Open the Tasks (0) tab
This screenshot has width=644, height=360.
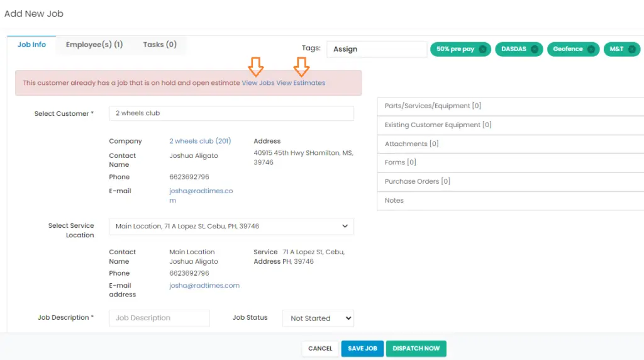point(160,45)
